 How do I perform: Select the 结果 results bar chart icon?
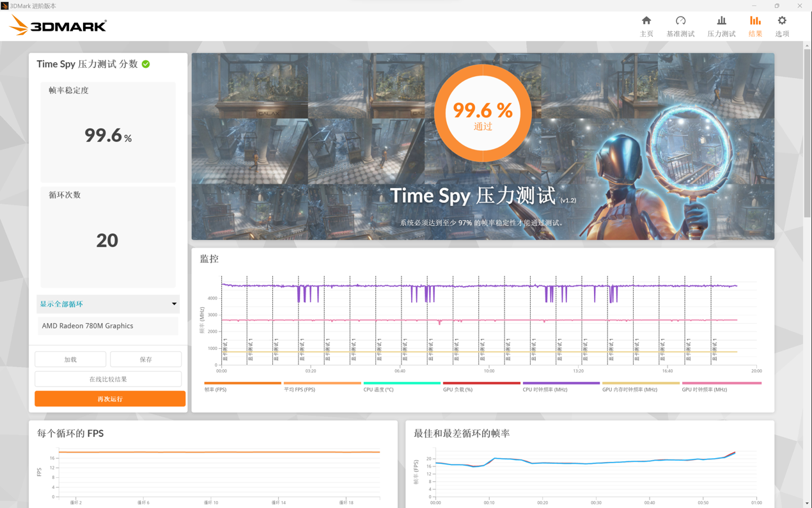tap(755, 21)
